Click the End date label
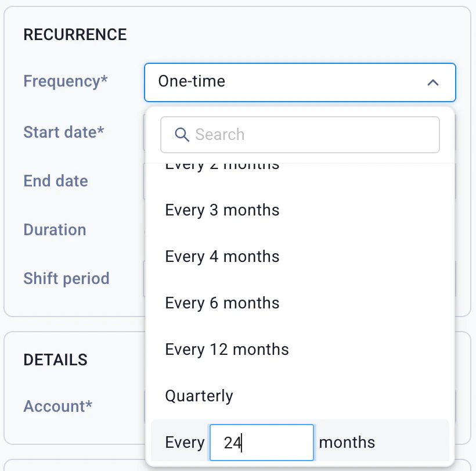 pyautogui.click(x=56, y=181)
